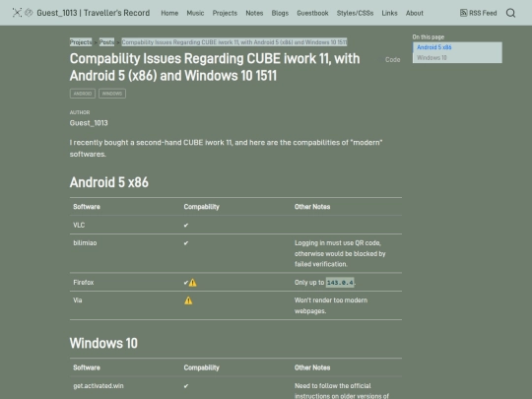Click the RSS Feed link text
Viewport: 532px width, 399px height.
pos(483,13)
